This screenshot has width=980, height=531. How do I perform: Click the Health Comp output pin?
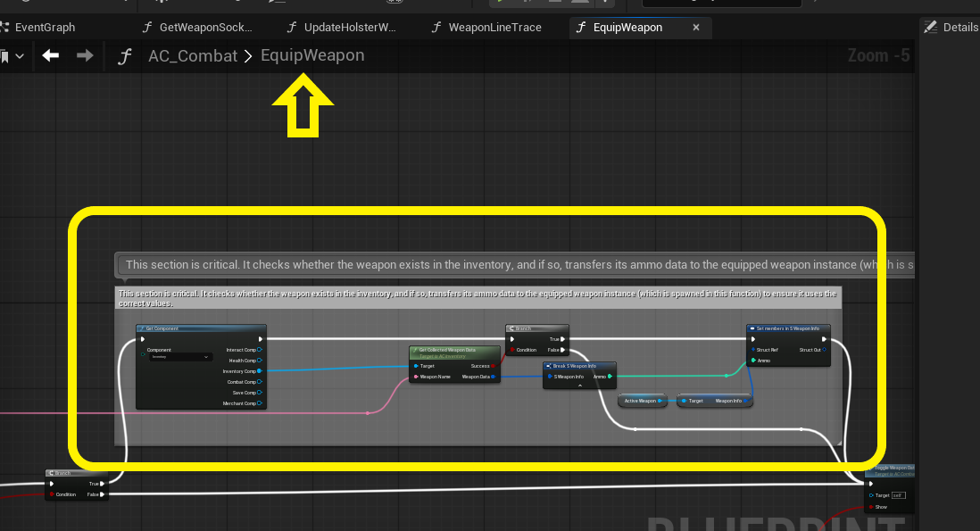260,361
